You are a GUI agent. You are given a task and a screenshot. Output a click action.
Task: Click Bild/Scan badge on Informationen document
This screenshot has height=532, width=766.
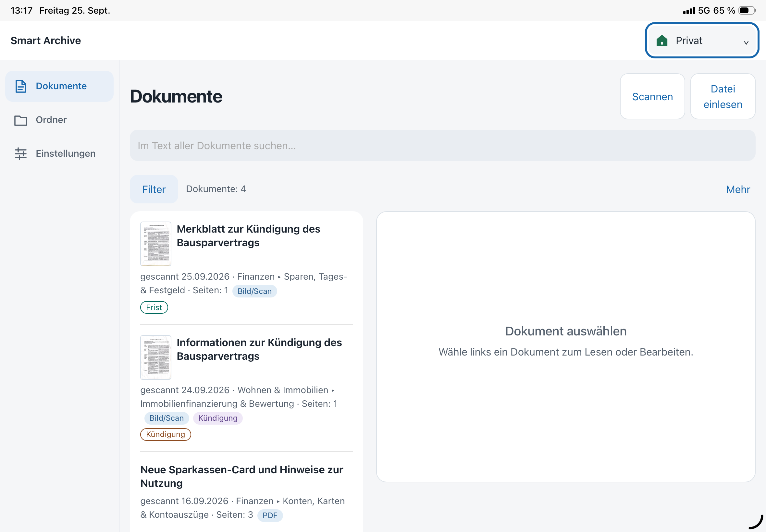(167, 418)
